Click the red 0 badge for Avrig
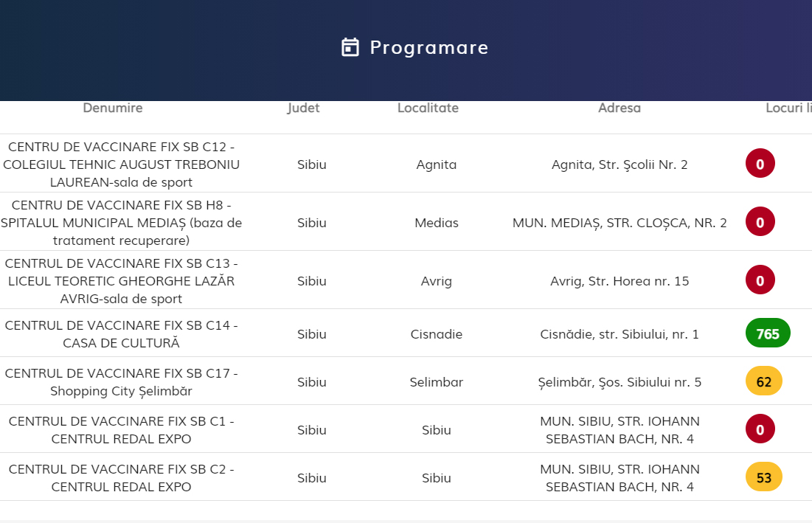Screen dimensions: 812x523 [x=760, y=280]
